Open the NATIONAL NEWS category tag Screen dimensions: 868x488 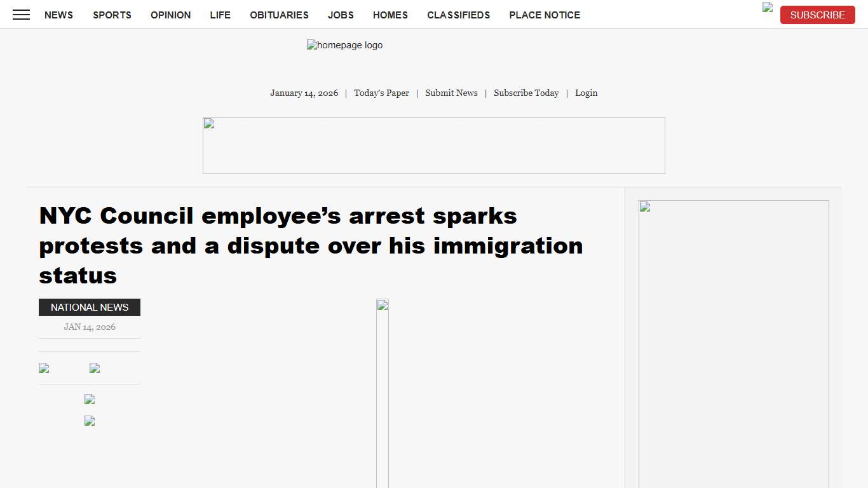tap(89, 307)
